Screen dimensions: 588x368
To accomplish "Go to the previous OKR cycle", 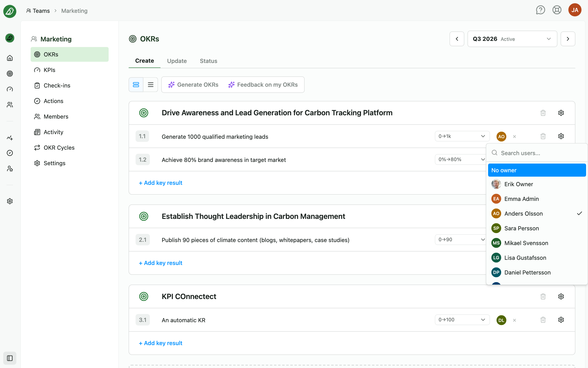I will 457,39.
